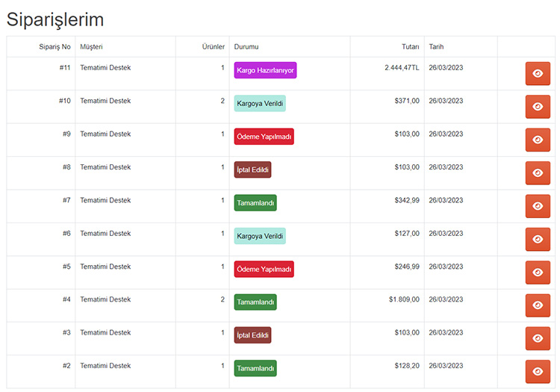Open order #6 details
Screen dimensions: 560x392
point(538,239)
